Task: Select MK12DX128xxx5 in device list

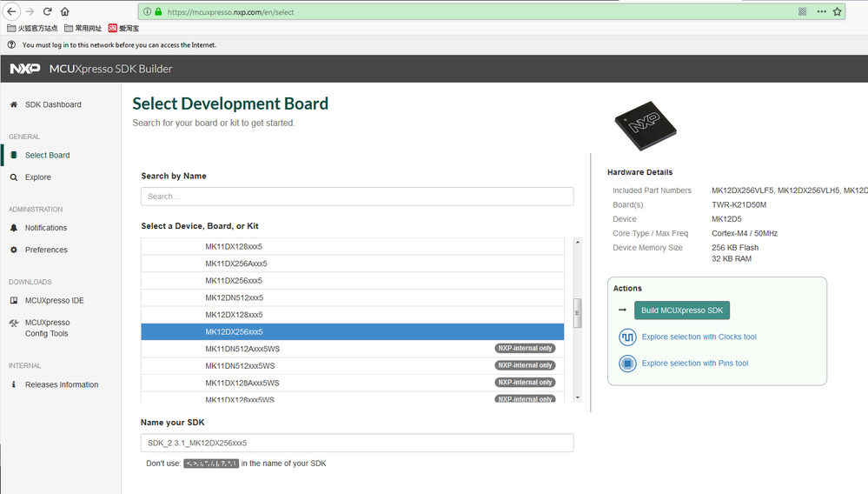Action: [x=353, y=315]
